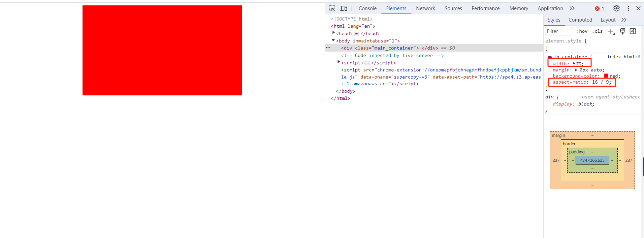
Task: Open the Memory tab
Action: pyautogui.click(x=519, y=8)
